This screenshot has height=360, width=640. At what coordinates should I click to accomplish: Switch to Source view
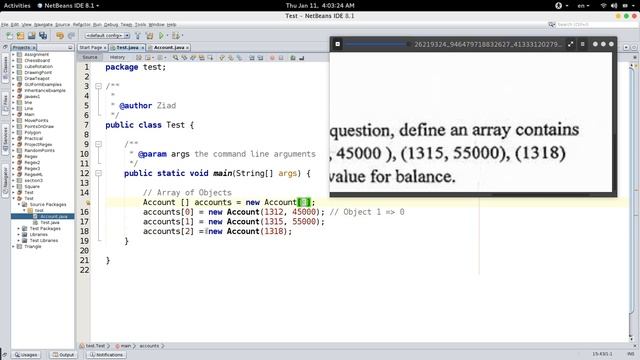coord(90,58)
